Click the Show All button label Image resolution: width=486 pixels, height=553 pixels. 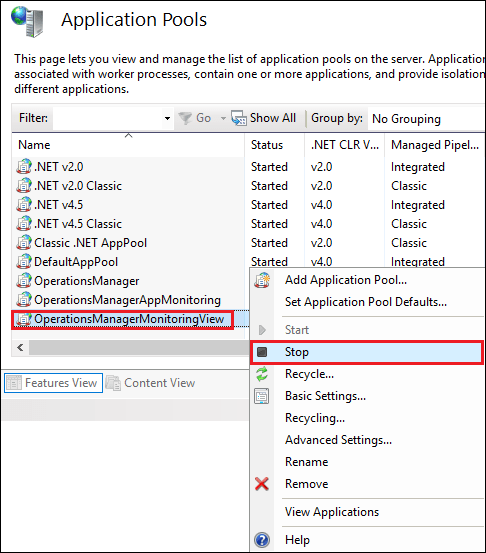273,118
